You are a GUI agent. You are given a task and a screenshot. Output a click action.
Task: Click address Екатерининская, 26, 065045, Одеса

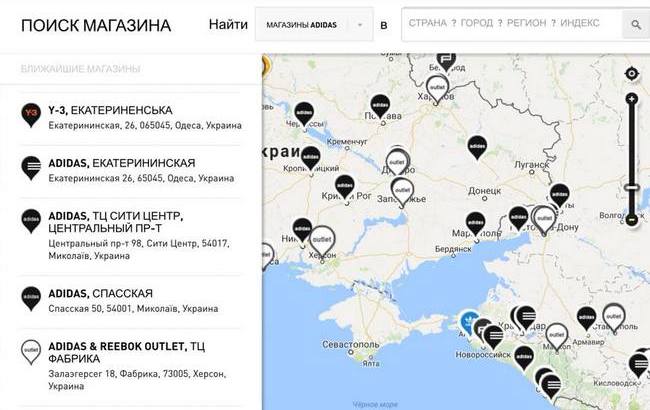point(145,125)
